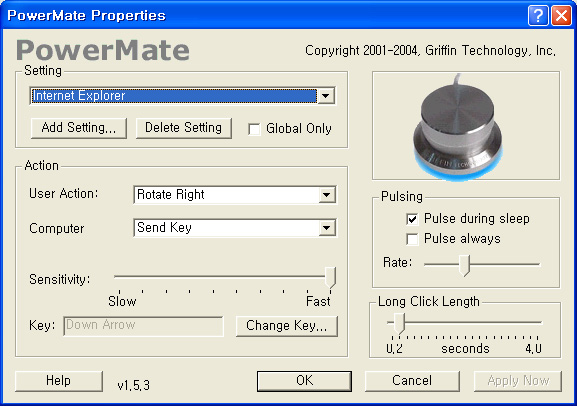Image resolution: width=577 pixels, height=406 pixels.
Task: Click the title bar help question mark icon
Action: pos(538,16)
